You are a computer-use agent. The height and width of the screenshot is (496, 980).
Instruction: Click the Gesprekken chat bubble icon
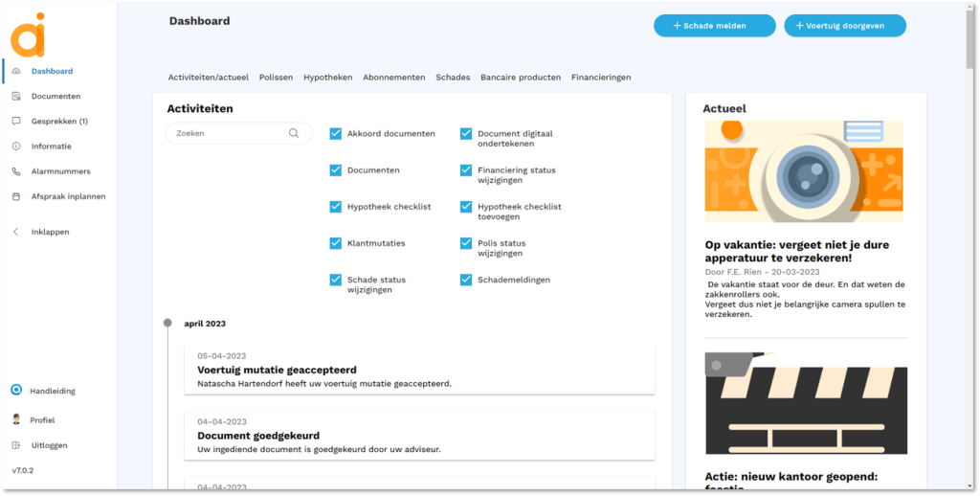click(x=16, y=122)
